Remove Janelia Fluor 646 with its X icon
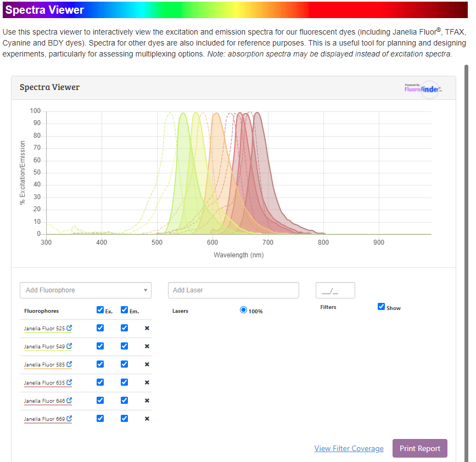 (x=147, y=401)
